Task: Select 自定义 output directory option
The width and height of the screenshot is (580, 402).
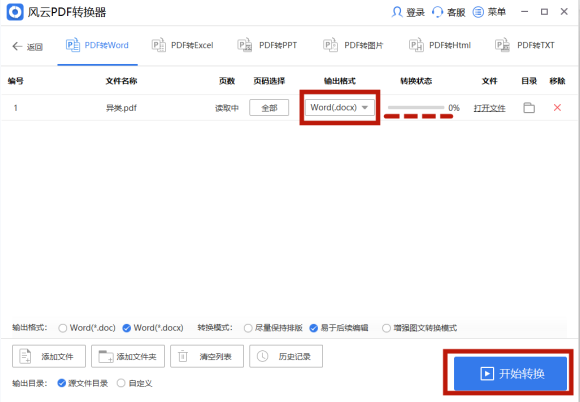Action: (x=134, y=383)
